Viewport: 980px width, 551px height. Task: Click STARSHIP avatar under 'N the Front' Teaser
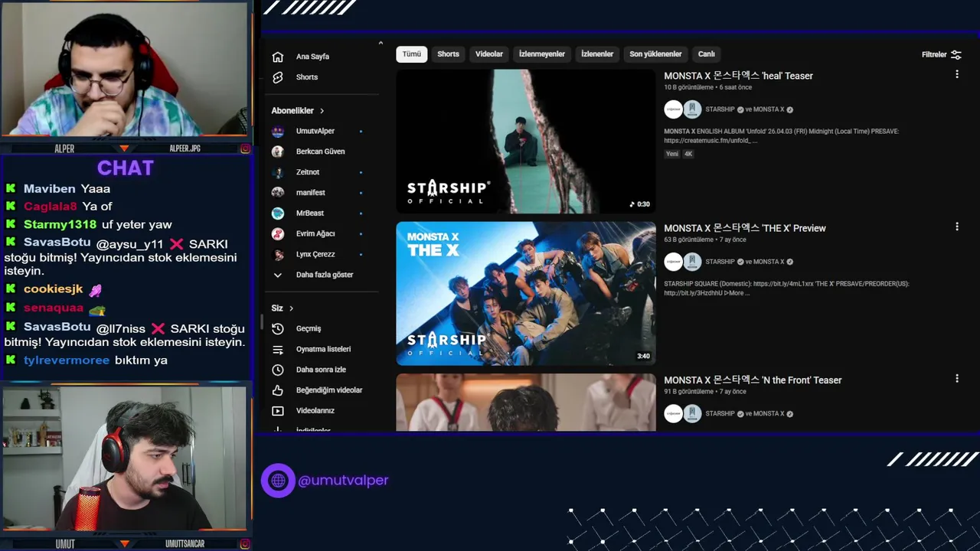674,413
